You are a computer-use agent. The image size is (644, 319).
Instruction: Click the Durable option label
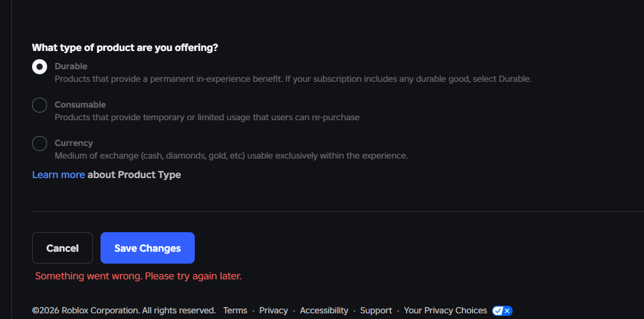pos(71,67)
